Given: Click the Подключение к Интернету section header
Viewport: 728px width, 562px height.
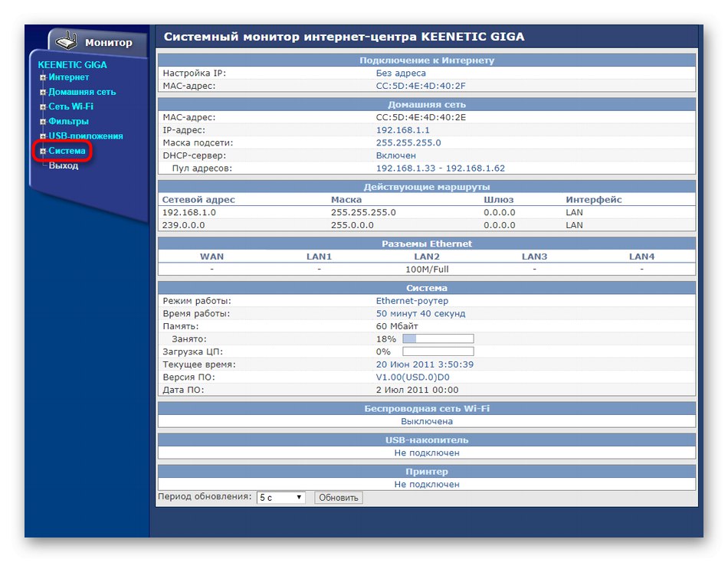Looking at the screenshot, I should coord(427,60).
